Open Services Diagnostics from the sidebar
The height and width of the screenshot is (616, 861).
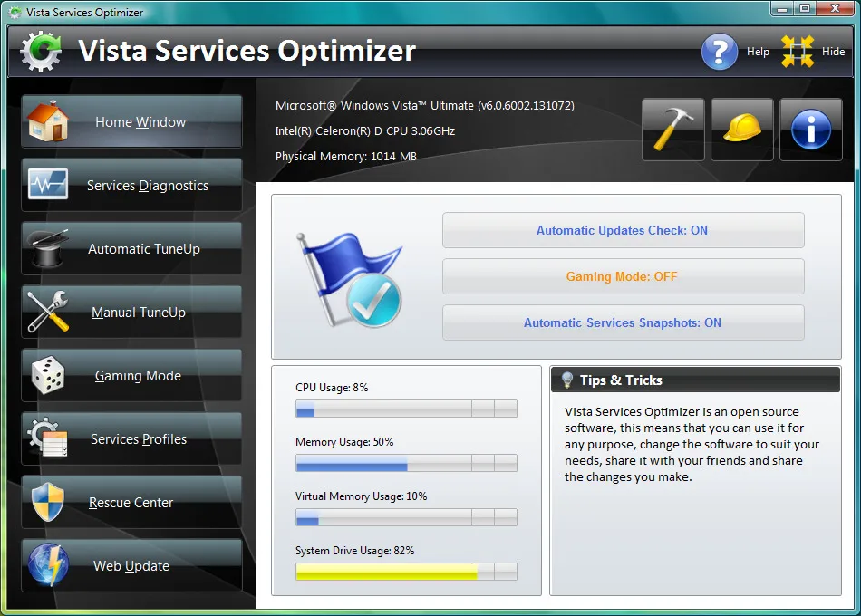point(131,184)
